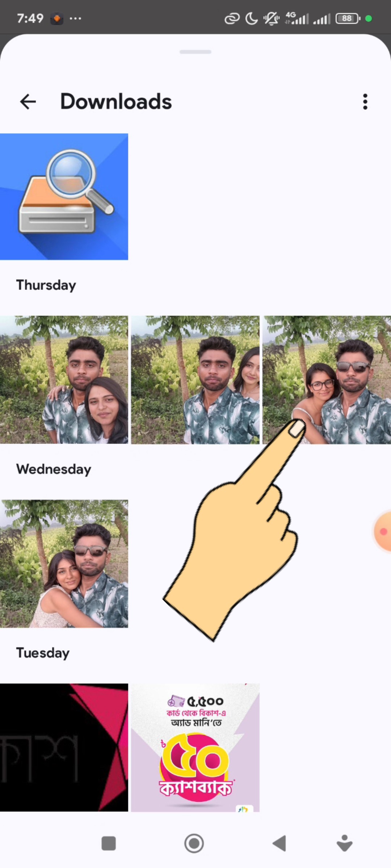The image size is (391, 868).
Task: Open the 50 taka cashback promo image
Action: 195,747
